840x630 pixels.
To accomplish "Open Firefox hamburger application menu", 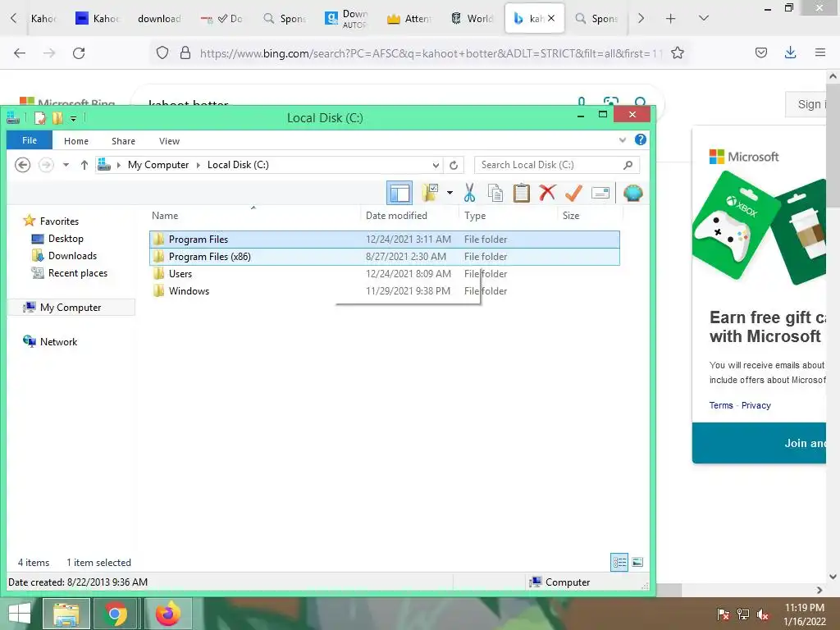I will point(819,52).
